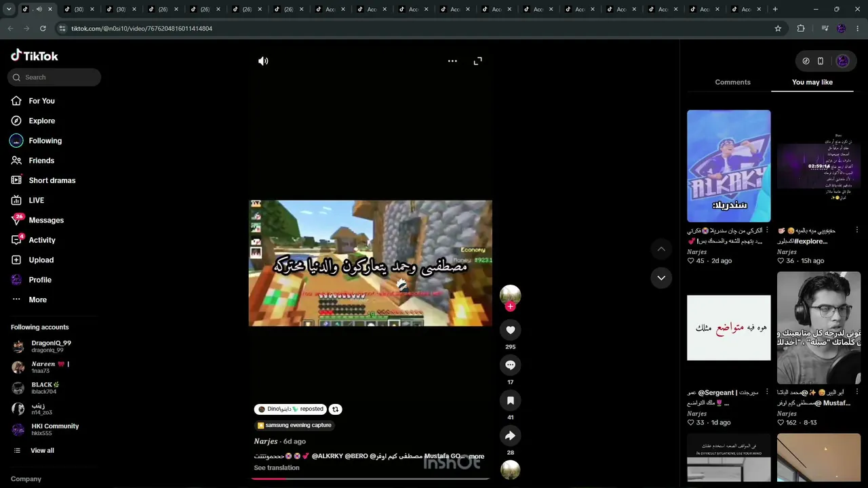Click the TikTok search field
This screenshot has width=868, height=488.
(x=54, y=77)
